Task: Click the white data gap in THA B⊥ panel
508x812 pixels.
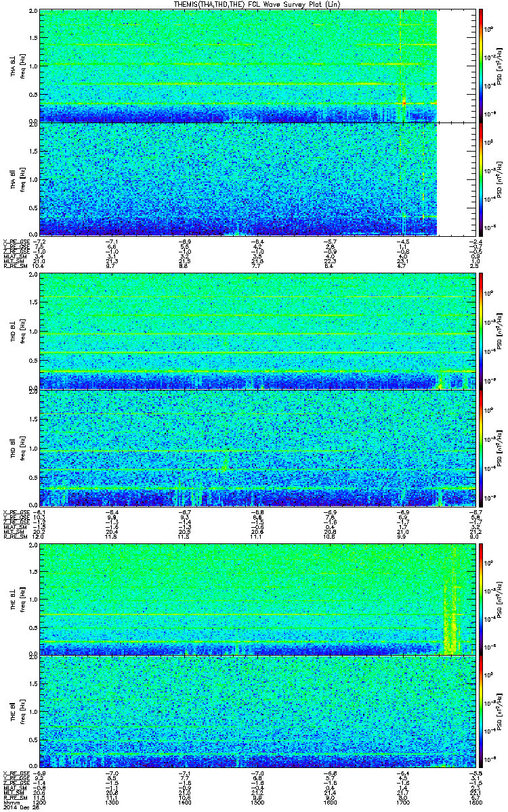Action: click(456, 66)
